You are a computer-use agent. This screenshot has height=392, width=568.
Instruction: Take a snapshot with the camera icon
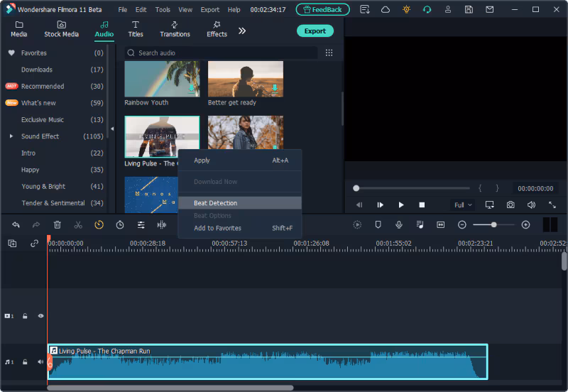pyautogui.click(x=510, y=205)
